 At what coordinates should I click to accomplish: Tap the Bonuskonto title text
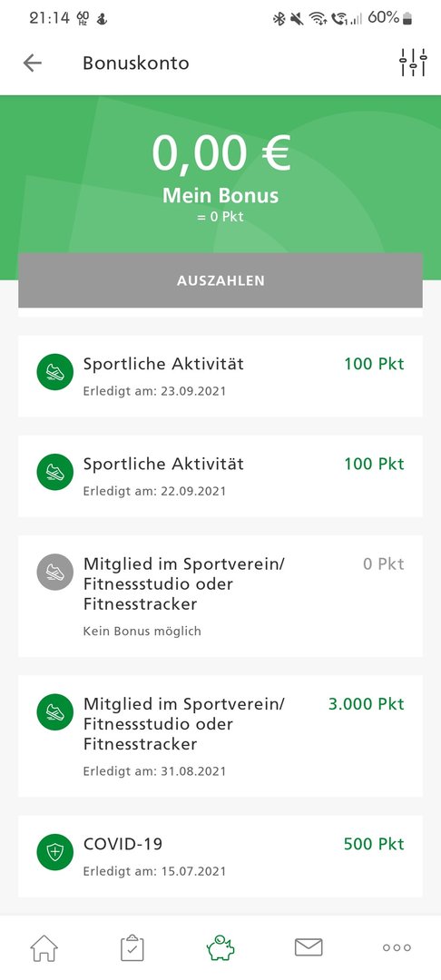(x=135, y=64)
